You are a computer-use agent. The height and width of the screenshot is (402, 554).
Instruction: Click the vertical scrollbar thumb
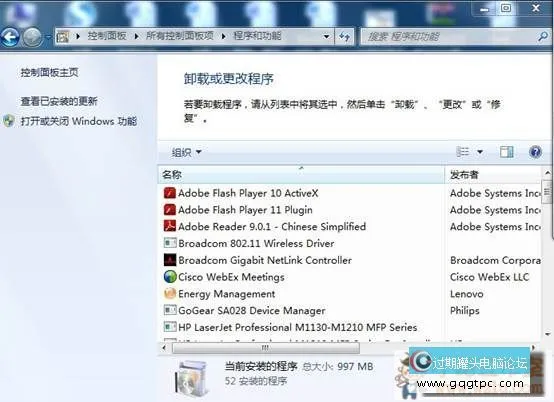click(x=547, y=192)
